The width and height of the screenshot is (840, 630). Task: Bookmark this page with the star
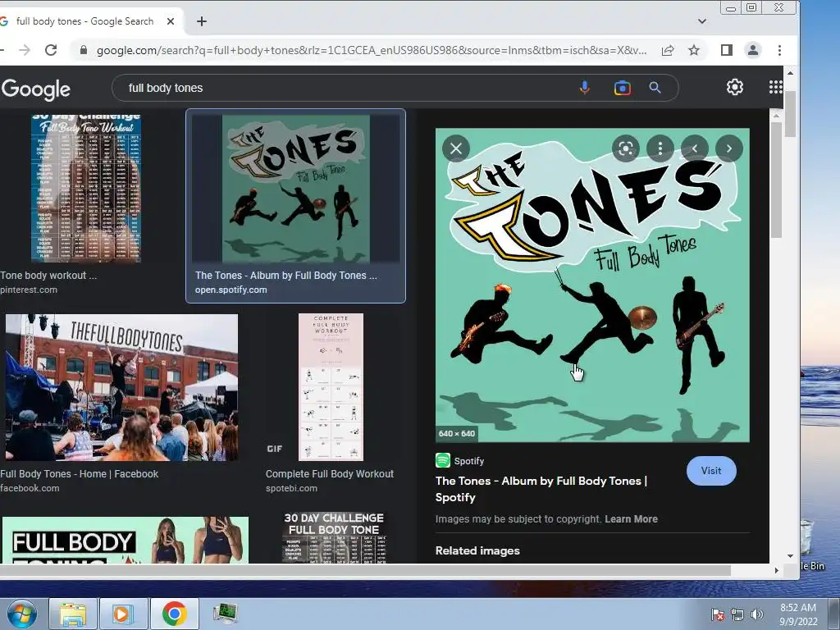[694, 50]
